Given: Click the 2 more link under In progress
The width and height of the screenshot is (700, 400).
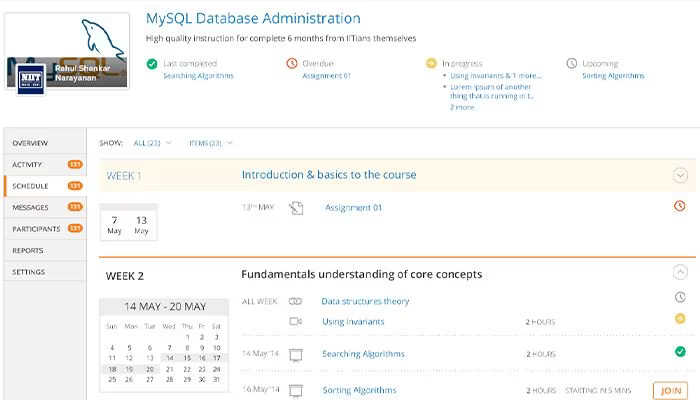Looking at the screenshot, I should 462,107.
